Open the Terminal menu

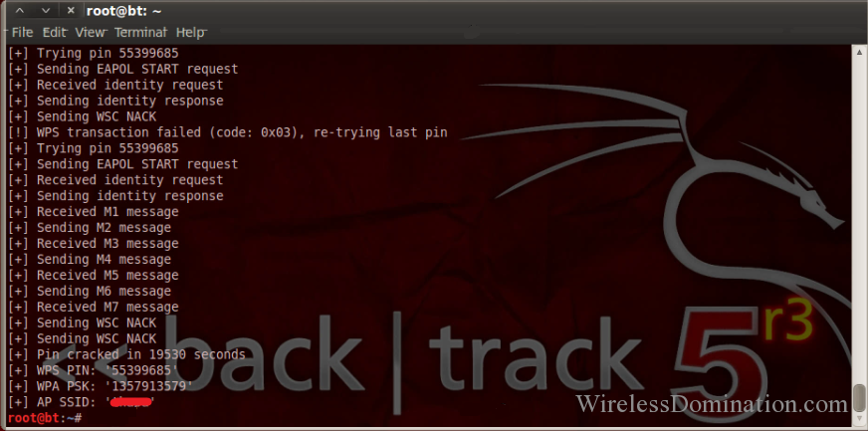140,33
